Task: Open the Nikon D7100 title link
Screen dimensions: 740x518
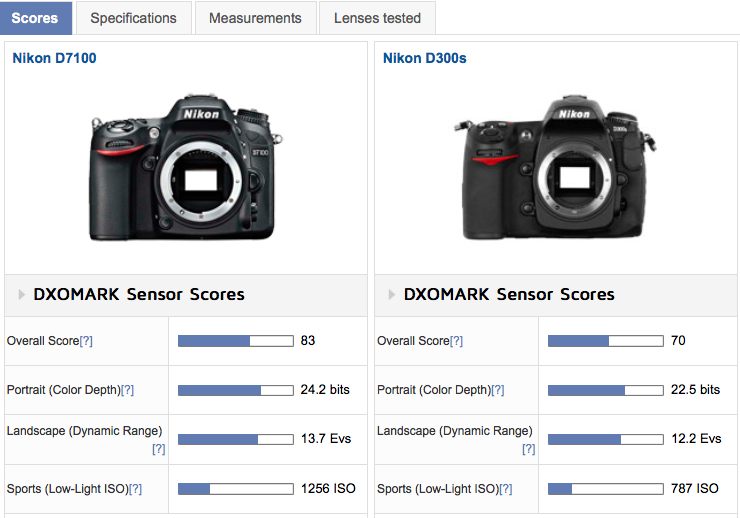Action: pyautogui.click(x=54, y=58)
